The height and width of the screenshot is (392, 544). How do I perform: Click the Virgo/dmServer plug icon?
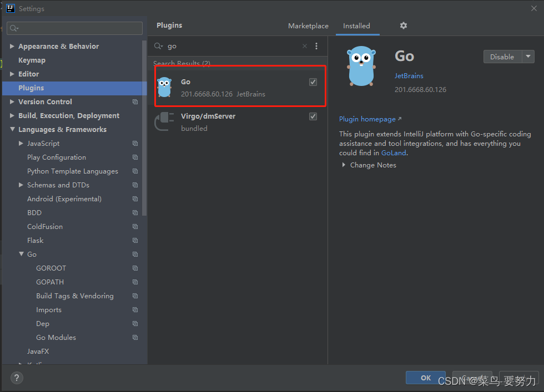tap(164, 121)
